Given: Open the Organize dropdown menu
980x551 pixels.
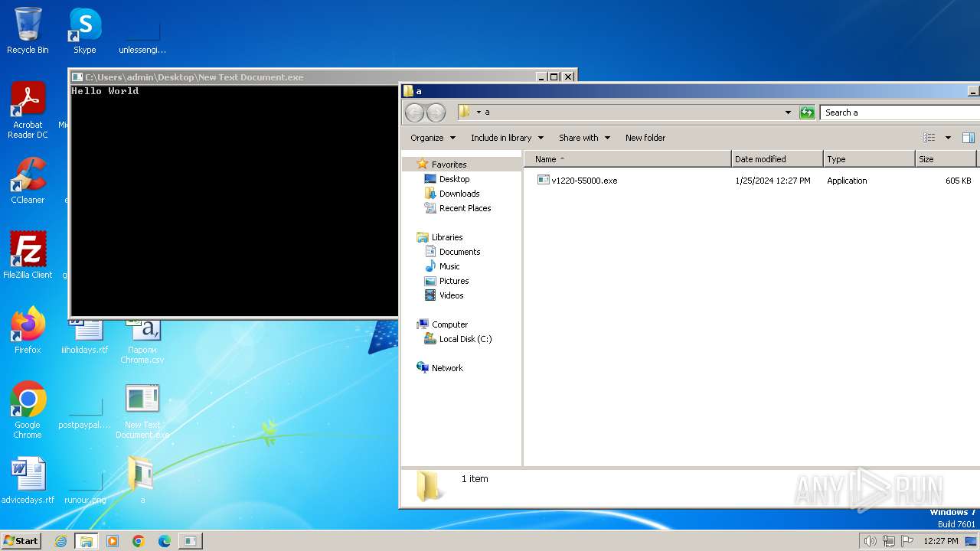Looking at the screenshot, I should [x=433, y=138].
